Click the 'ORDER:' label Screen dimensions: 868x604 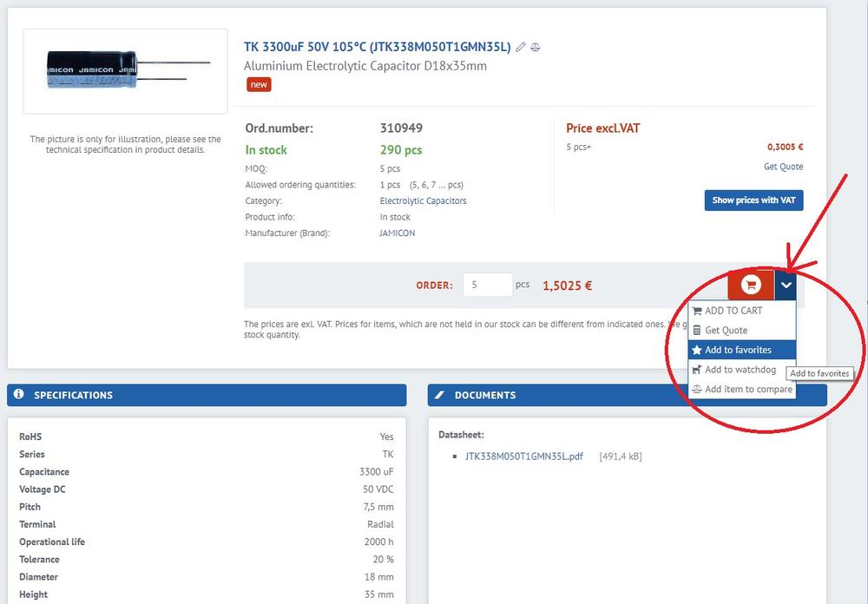pos(435,286)
